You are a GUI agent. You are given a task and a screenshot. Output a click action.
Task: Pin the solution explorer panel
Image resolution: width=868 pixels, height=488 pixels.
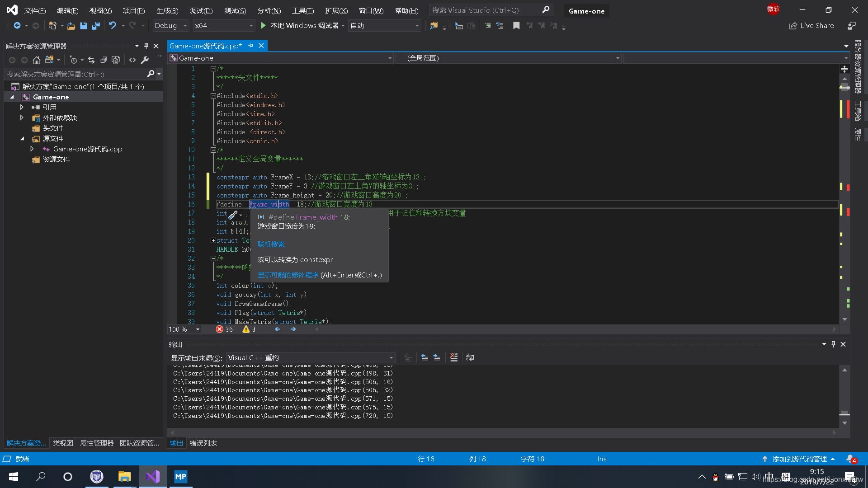pyautogui.click(x=146, y=46)
